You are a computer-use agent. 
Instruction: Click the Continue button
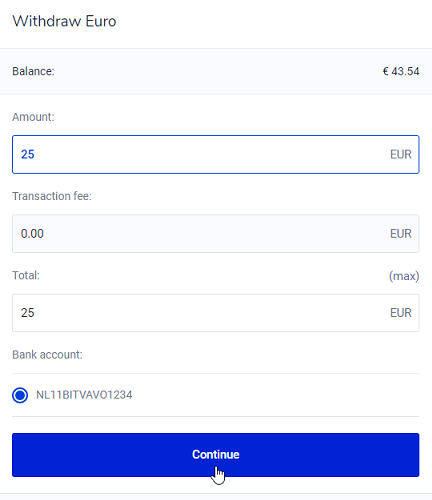point(216,455)
